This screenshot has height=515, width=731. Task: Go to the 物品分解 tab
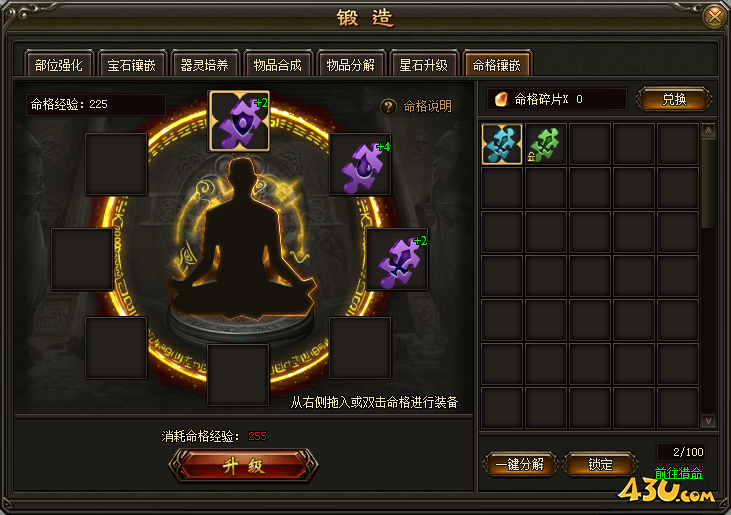(351, 64)
